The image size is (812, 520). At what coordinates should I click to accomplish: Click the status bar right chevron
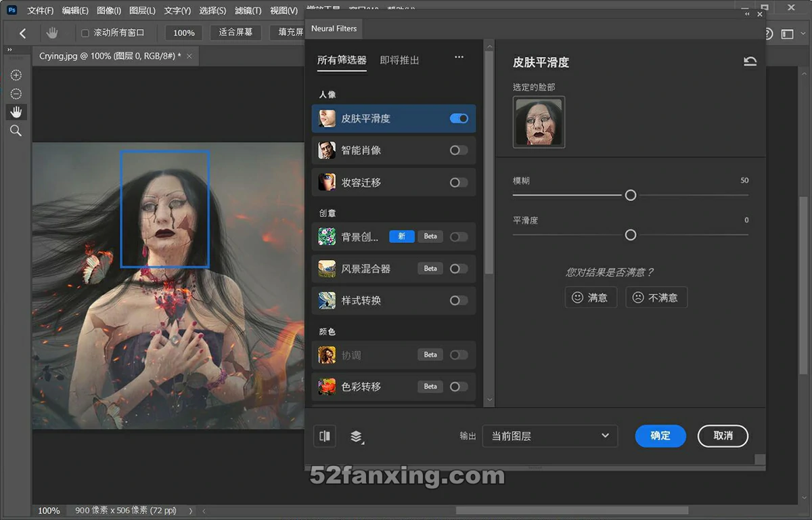[x=190, y=511]
